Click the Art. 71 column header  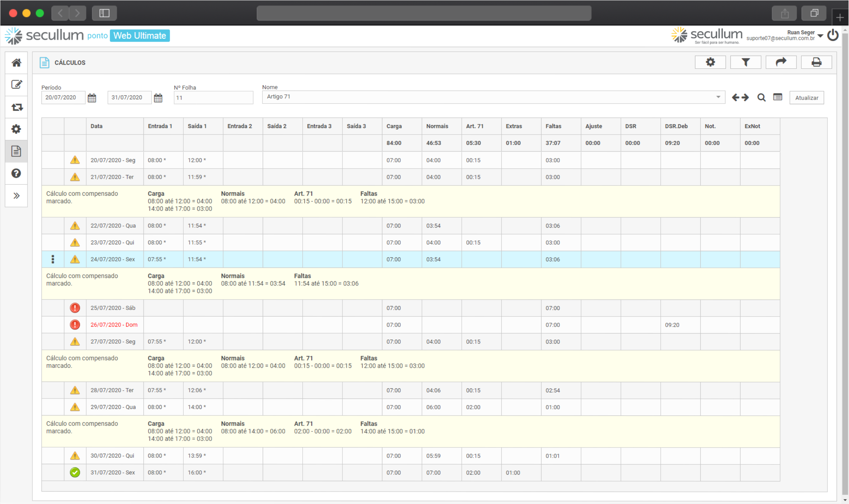(474, 126)
